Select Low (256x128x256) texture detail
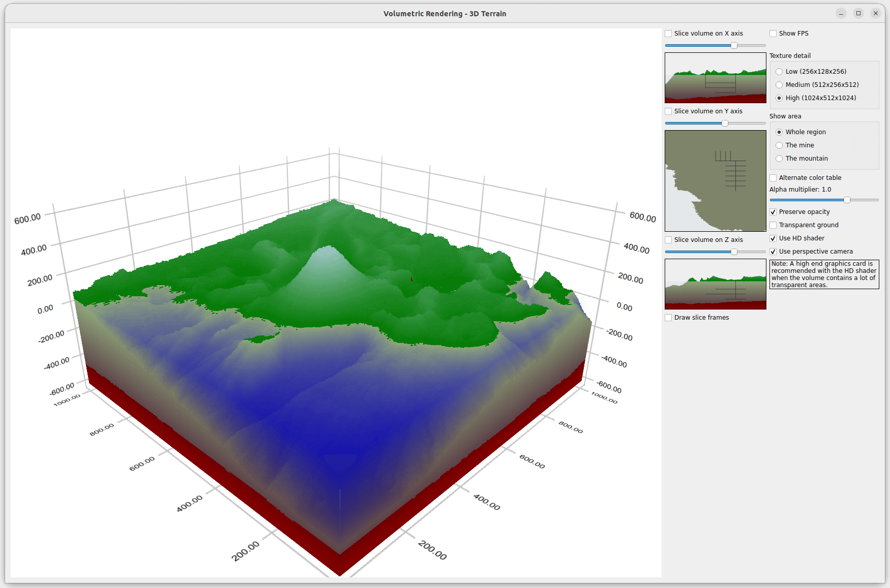The image size is (890, 588). click(x=779, y=72)
